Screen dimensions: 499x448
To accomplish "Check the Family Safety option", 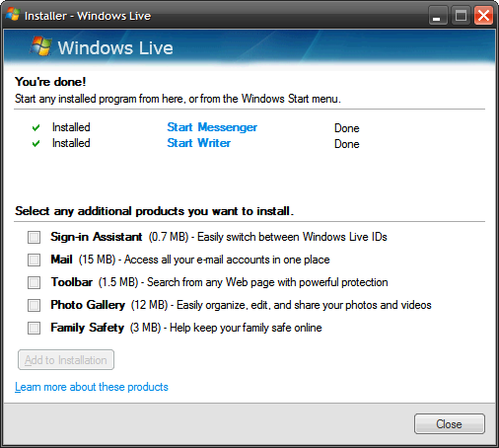I will click(34, 328).
